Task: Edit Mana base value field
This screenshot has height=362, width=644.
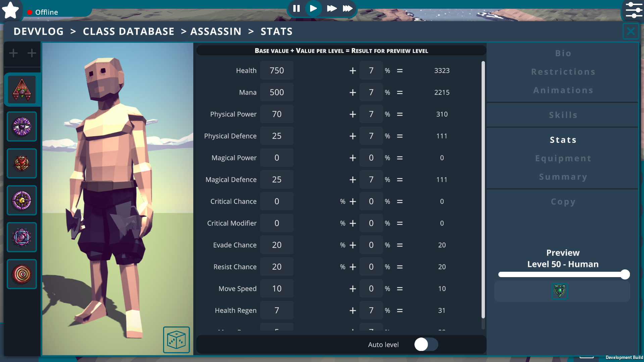Action: tap(277, 92)
